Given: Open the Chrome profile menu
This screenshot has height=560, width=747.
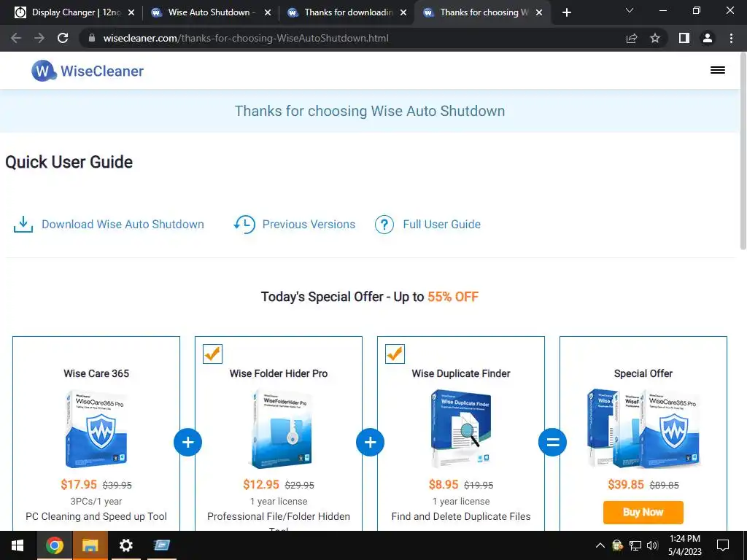Looking at the screenshot, I should coord(708,38).
